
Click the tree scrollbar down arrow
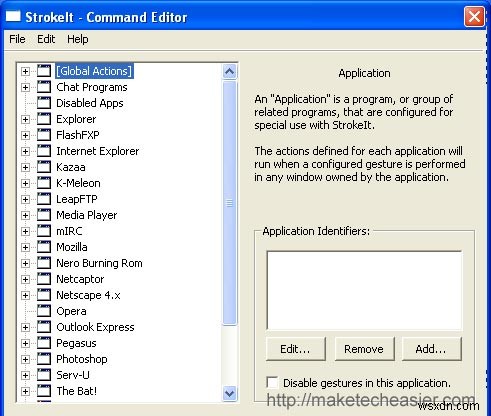coord(229,393)
